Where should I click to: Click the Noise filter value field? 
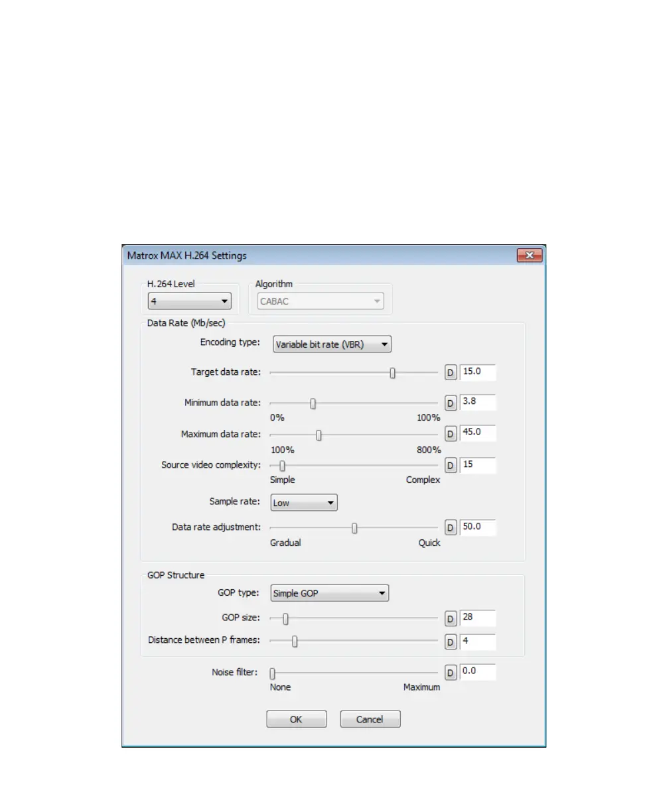(x=477, y=672)
